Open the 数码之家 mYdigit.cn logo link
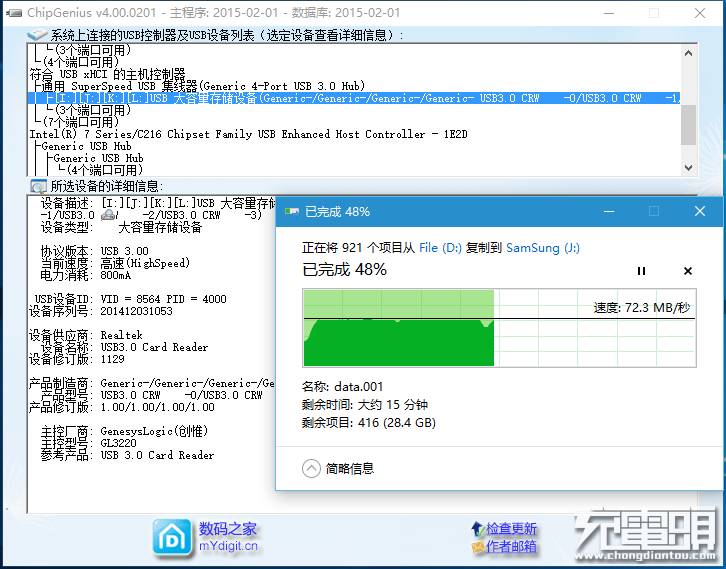The image size is (726, 569). click(172, 537)
